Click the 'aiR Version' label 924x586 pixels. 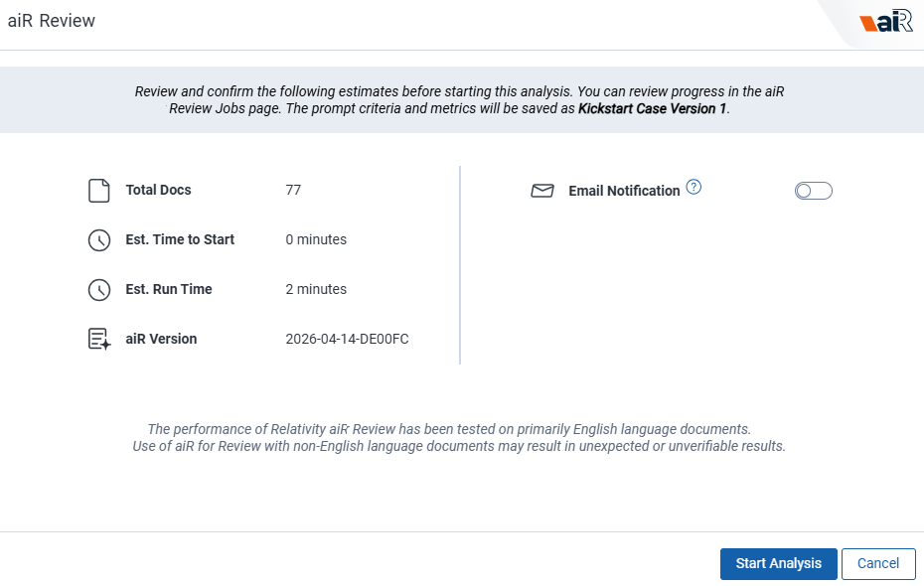click(x=161, y=340)
